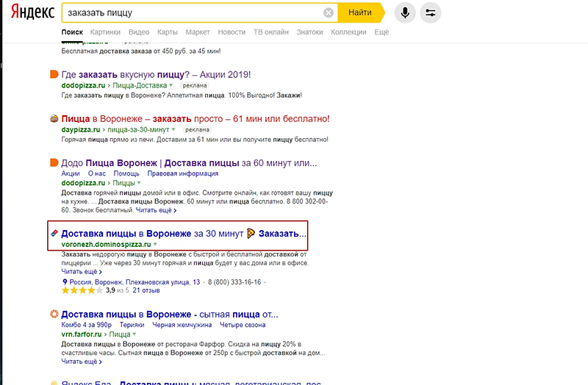Click the burger favicon for daypizza.ru result

54,118
